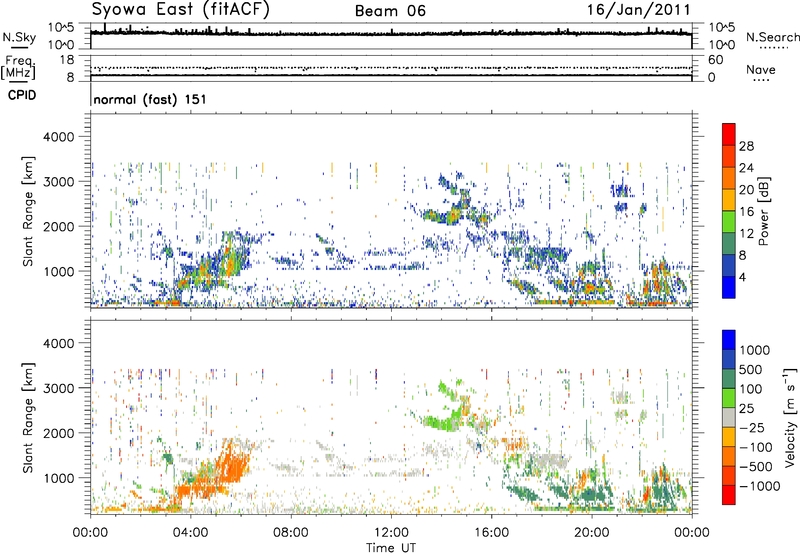Select the "Time UT" axis title
The image size is (800, 554).
[x=391, y=548]
